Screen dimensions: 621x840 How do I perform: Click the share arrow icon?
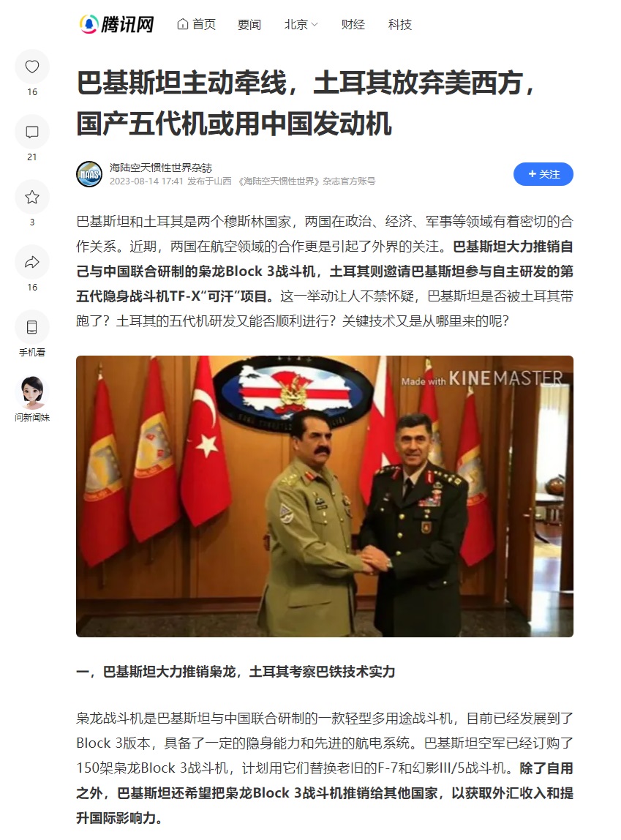pos(32,262)
